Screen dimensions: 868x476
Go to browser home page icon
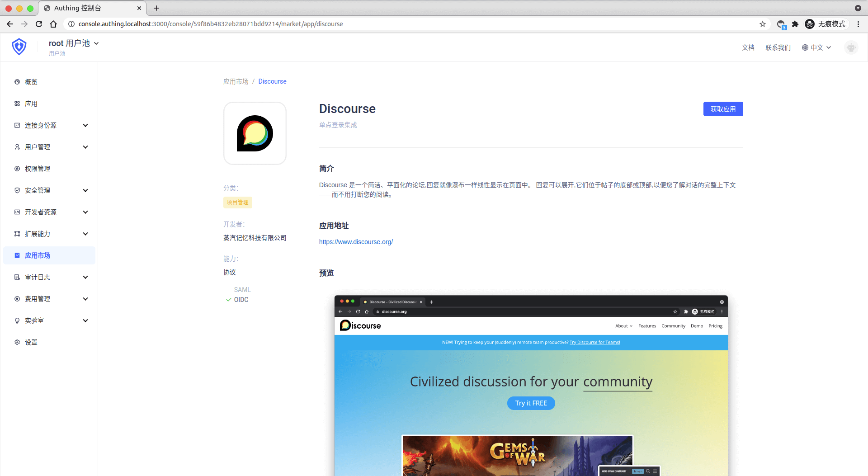click(53, 24)
